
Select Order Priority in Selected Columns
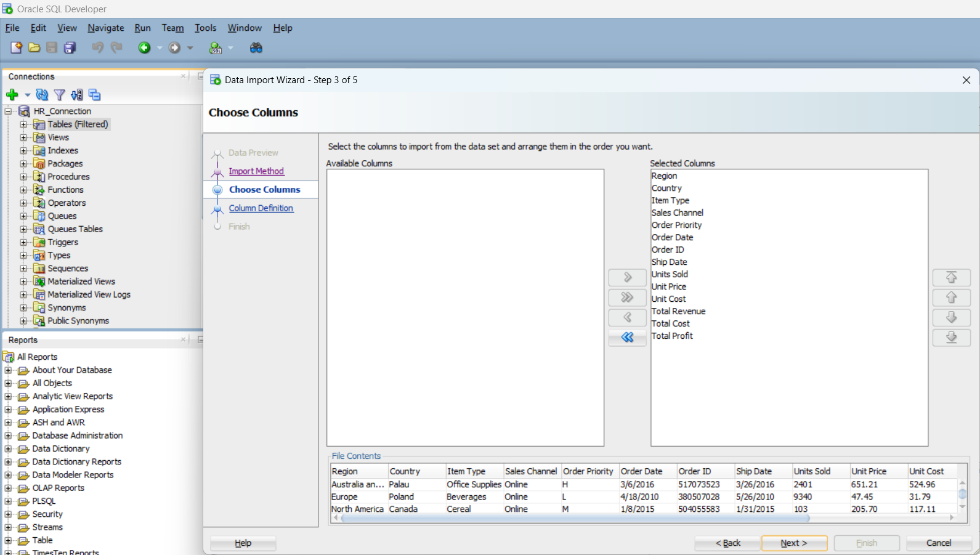coord(676,225)
